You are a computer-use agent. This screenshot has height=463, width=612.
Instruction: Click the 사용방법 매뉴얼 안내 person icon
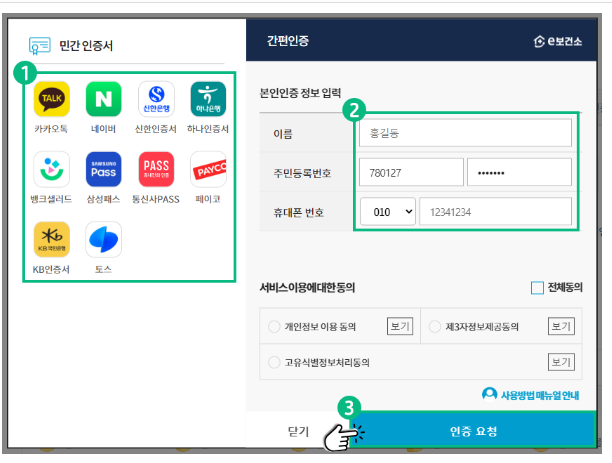[x=489, y=394]
